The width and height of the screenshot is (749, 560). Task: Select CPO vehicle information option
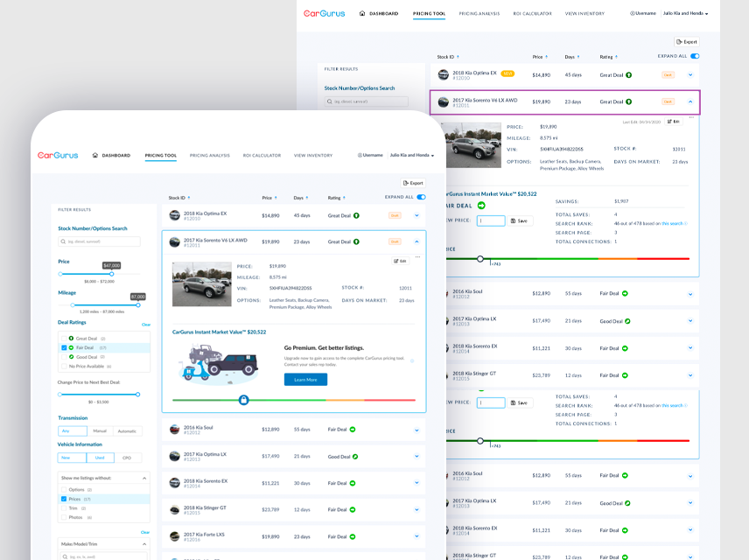pos(127,458)
